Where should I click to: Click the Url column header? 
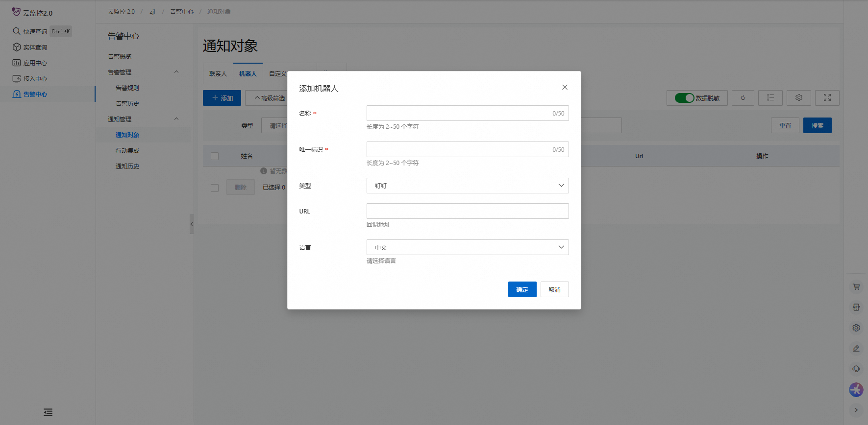tap(639, 156)
